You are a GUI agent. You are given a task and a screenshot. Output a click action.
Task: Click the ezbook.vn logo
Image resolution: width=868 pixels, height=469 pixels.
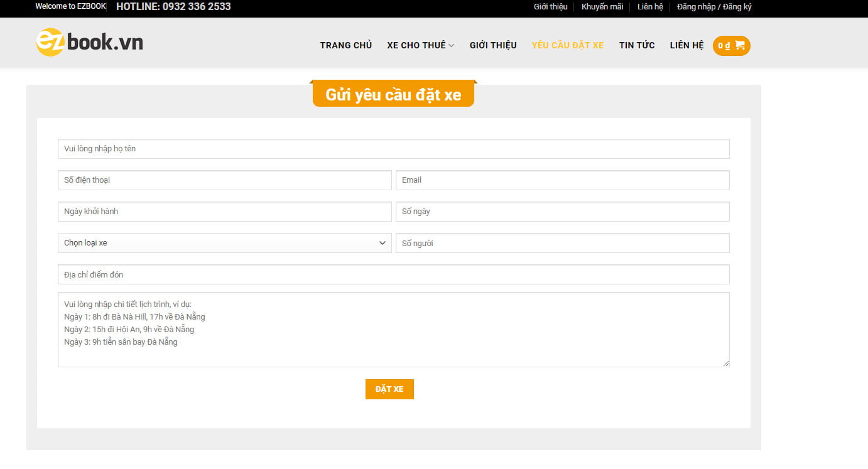(x=89, y=43)
